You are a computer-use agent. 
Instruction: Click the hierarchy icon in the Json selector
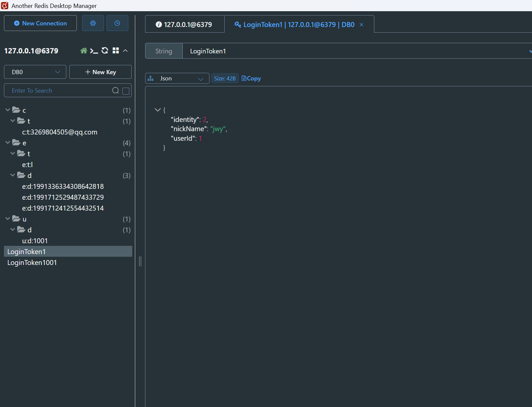coord(151,78)
